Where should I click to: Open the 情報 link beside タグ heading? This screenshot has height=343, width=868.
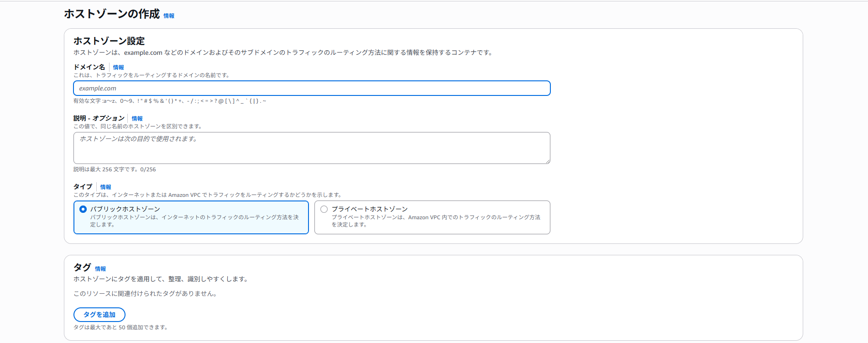100,269
